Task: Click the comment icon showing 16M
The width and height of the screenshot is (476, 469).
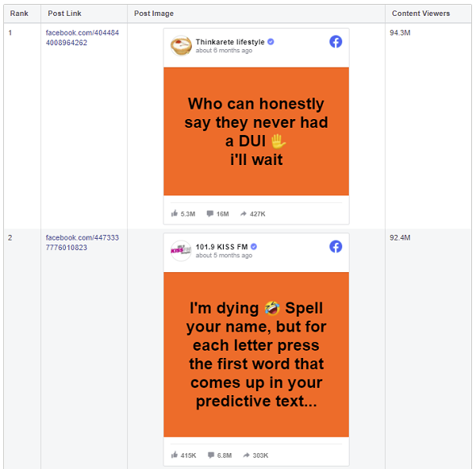Action: click(x=209, y=213)
